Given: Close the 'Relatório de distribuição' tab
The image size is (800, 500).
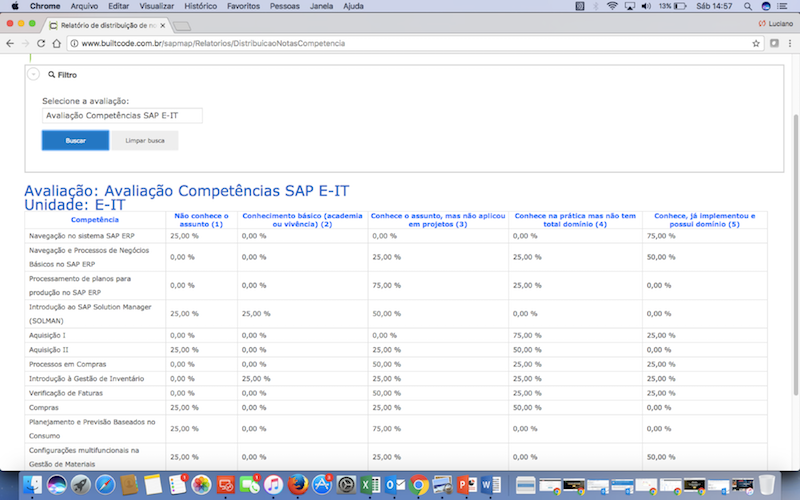Looking at the screenshot, I should (163, 25).
